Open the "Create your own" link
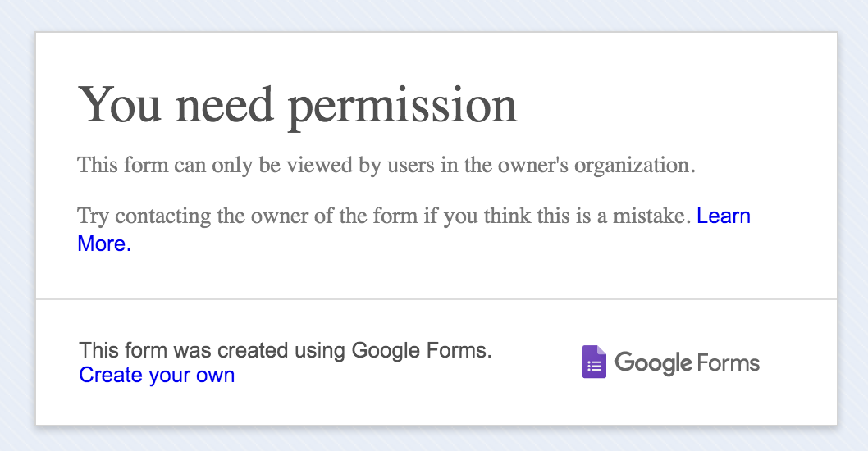Image resolution: width=868 pixels, height=451 pixels. 157,376
